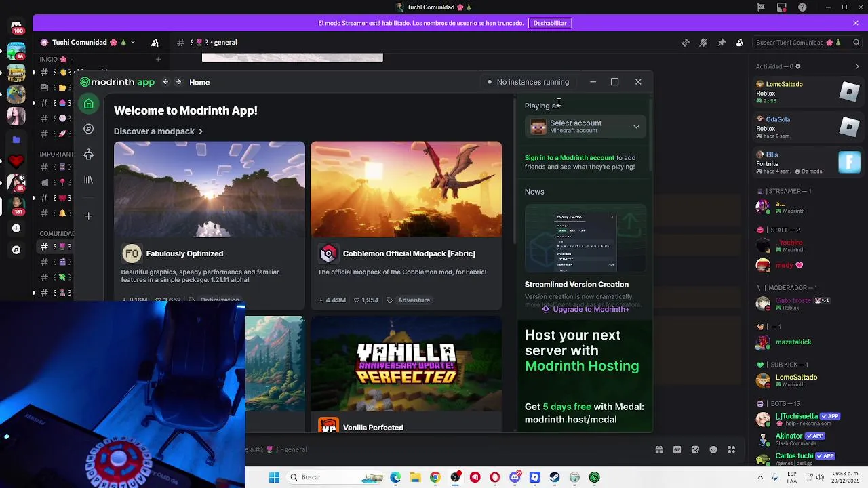Click the Buscar Tuchi Comunidad search field
Image resolution: width=868 pixels, height=488 pixels.
[x=806, y=42]
